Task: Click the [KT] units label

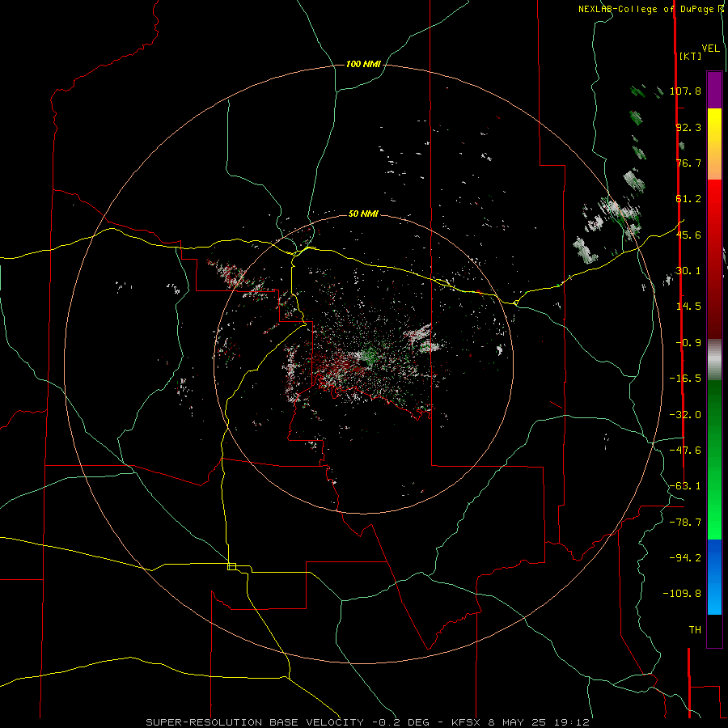Action: coord(690,56)
